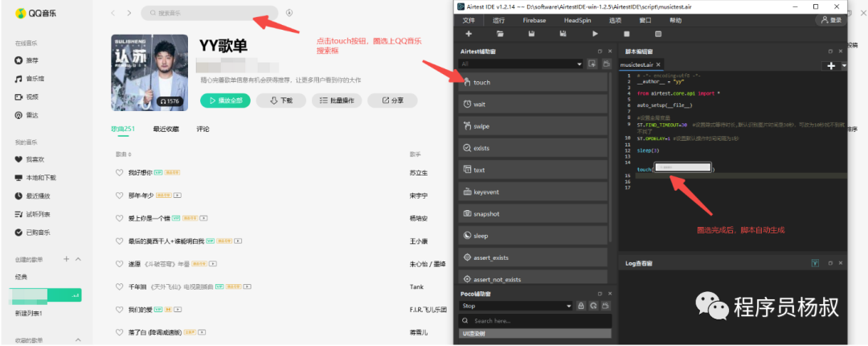Float the Poco assistant panel
The width and height of the screenshot is (868, 346).
pyautogui.click(x=599, y=294)
